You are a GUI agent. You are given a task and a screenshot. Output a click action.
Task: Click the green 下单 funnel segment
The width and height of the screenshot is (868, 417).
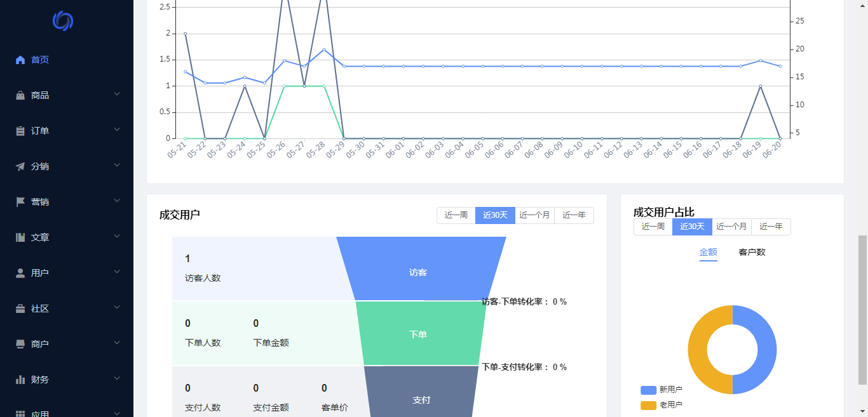click(420, 333)
